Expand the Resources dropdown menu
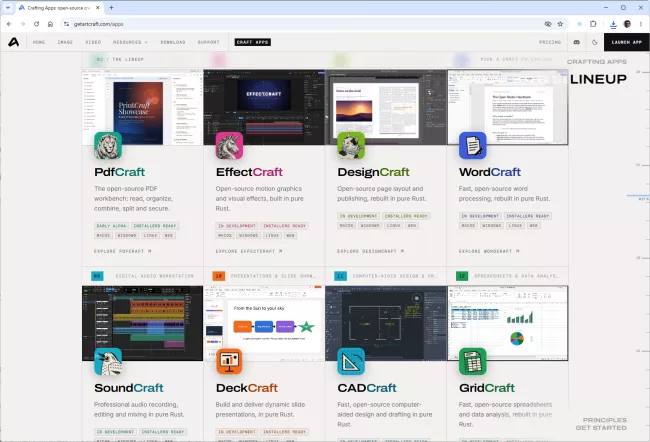This screenshot has height=442, width=650. (x=130, y=42)
